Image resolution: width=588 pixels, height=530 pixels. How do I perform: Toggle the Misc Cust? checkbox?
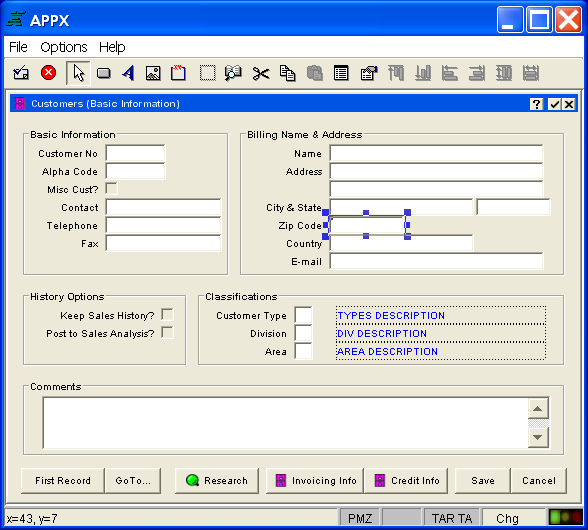coord(111,189)
